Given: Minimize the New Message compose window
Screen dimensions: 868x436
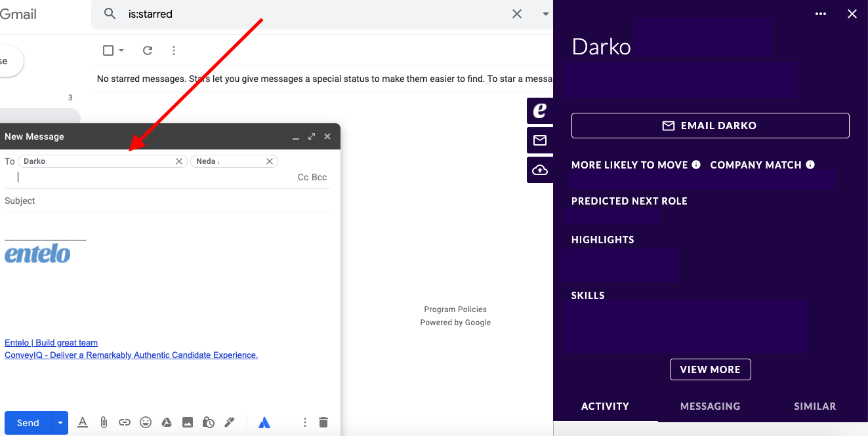Looking at the screenshot, I should (296, 137).
